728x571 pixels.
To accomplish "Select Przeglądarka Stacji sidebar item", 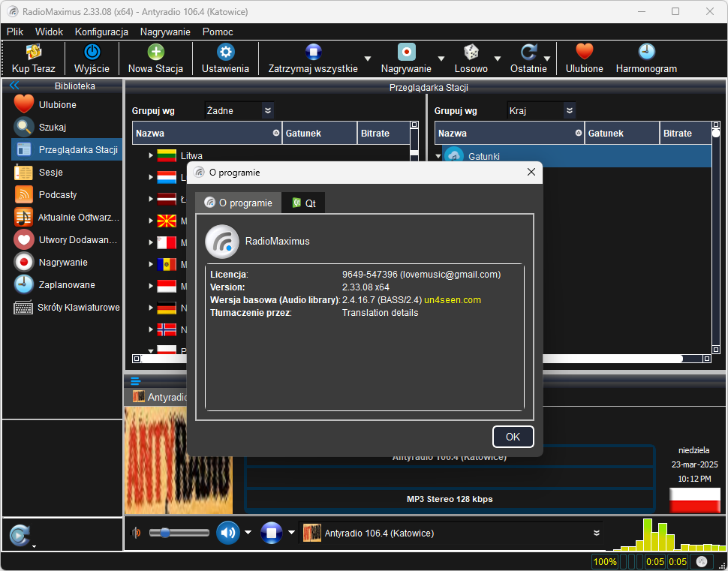I will point(68,149).
